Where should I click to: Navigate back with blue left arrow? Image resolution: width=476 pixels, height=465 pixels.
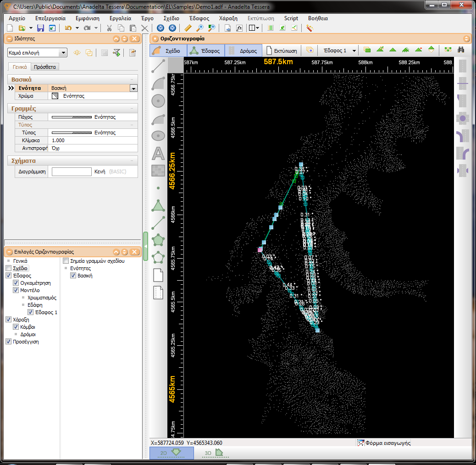click(x=161, y=28)
